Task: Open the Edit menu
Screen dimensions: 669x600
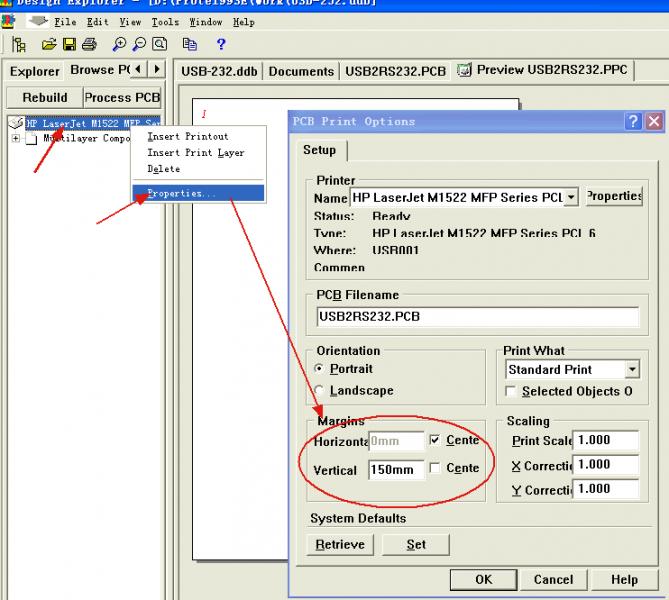Action: (97, 22)
